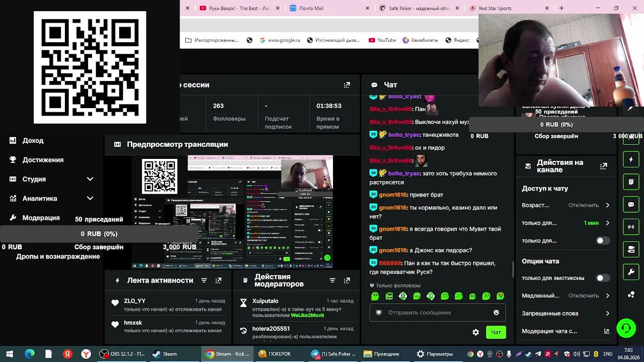Open the Импортированные bookmarks folder
This screenshot has height=362, width=644.
click(212, 40)
